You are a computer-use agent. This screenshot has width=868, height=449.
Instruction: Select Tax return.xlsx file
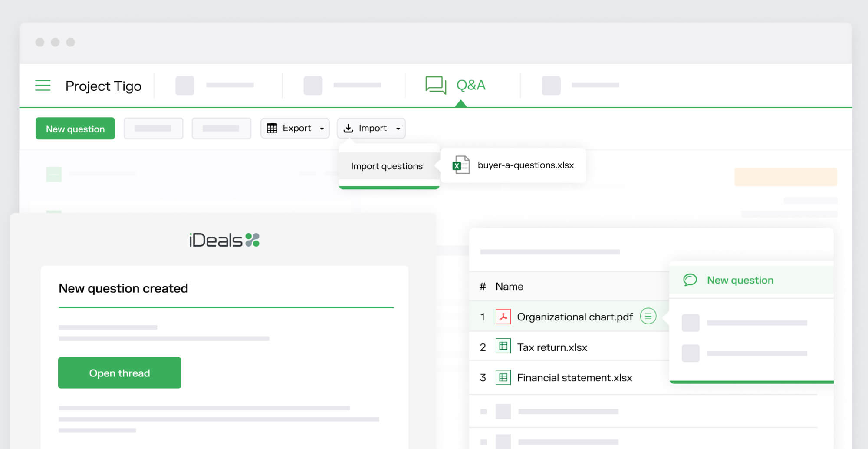(x=552, y=347)
